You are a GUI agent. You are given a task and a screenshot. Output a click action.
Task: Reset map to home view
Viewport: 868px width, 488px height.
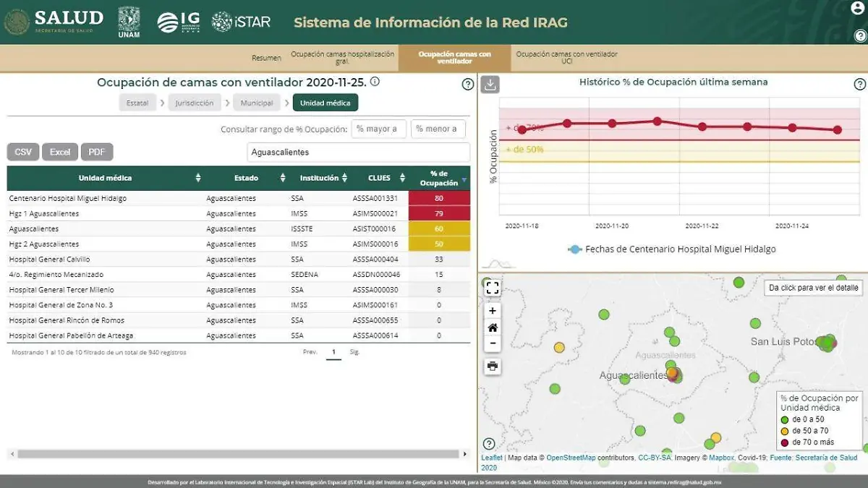coord(493,328)
